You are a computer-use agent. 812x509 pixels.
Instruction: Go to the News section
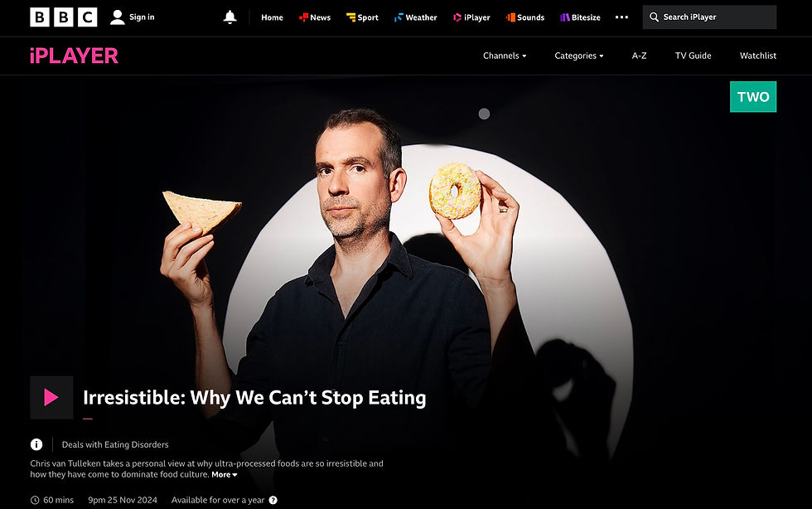coord(314,17)
